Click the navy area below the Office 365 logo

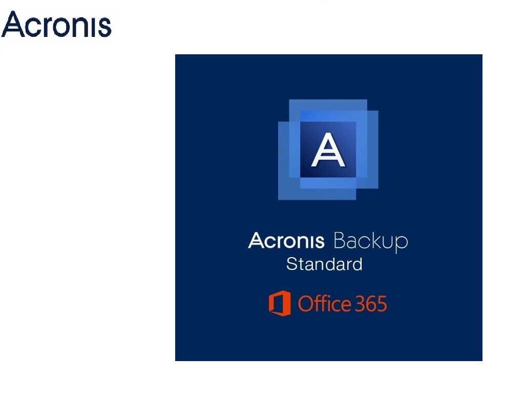(328, 338)
